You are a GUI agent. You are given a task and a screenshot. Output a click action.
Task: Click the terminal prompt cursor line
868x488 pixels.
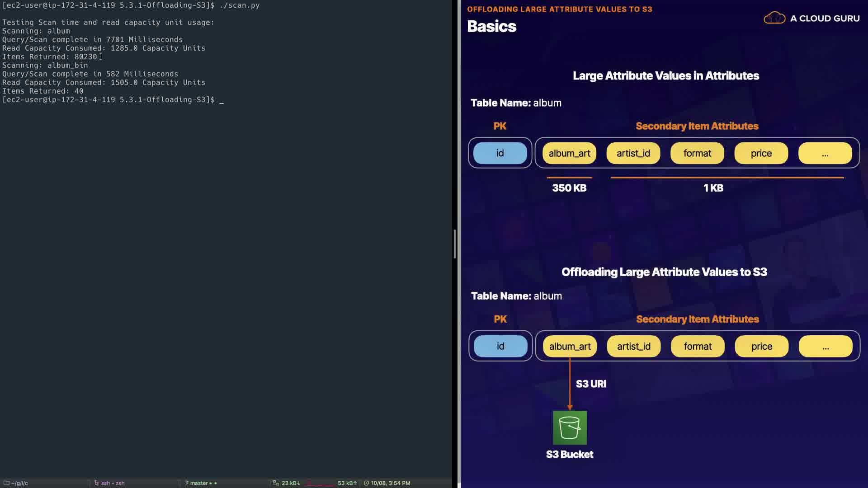click(x=222, y=100)
